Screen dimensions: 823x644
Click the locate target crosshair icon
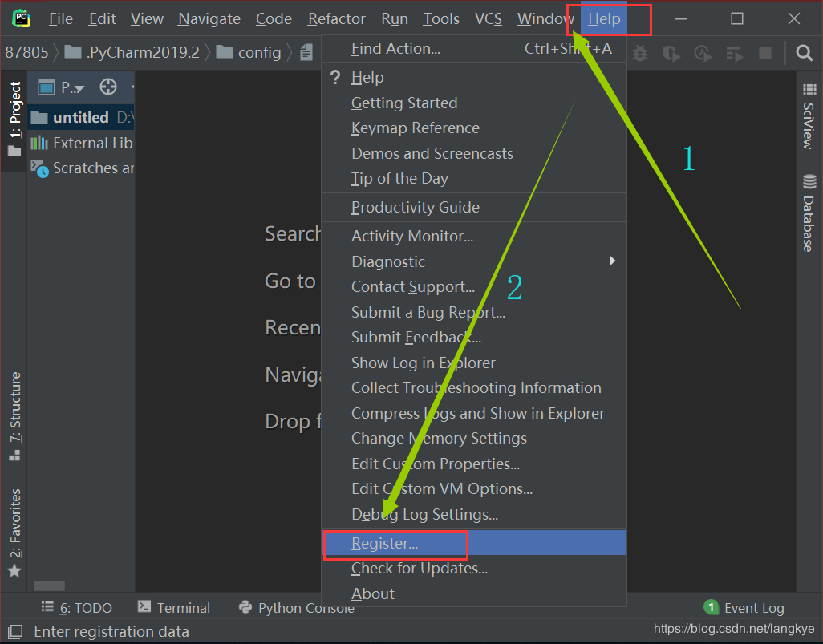108,87
